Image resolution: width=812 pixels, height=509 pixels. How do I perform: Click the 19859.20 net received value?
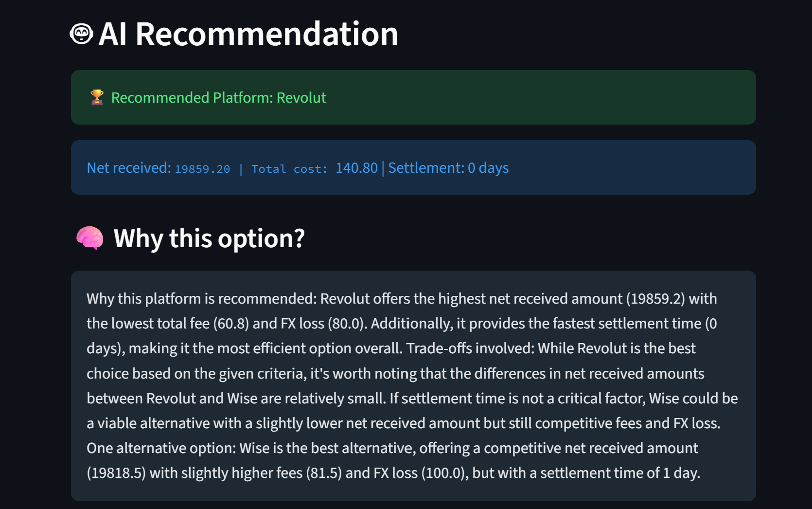pyautogui.click(x=202, y=169)
